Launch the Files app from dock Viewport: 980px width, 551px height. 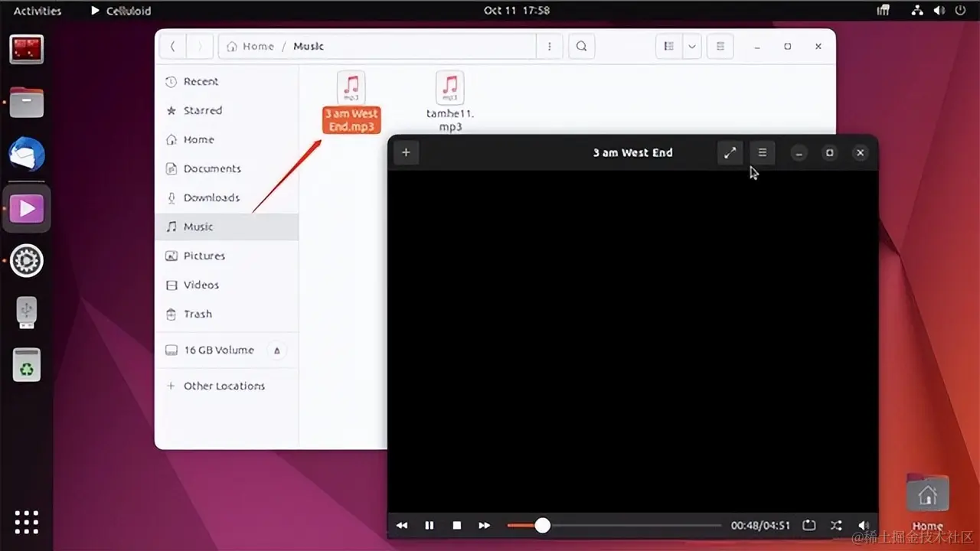[x=27, y=102]
